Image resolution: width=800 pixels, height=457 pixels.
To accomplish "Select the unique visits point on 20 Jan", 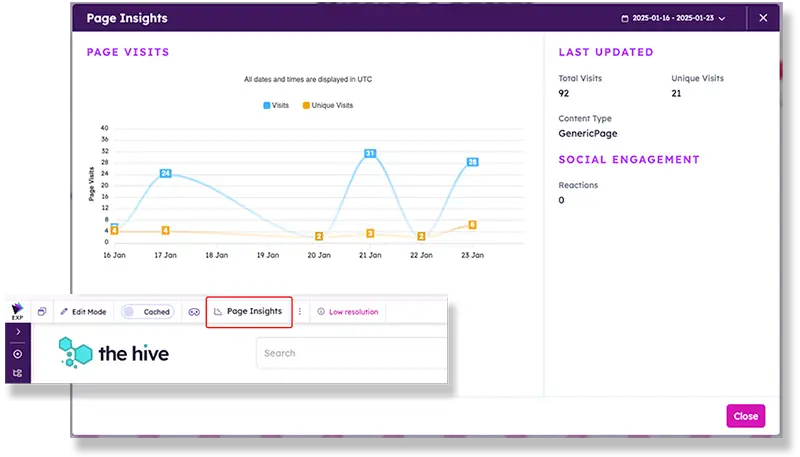I will pos(319,236).
